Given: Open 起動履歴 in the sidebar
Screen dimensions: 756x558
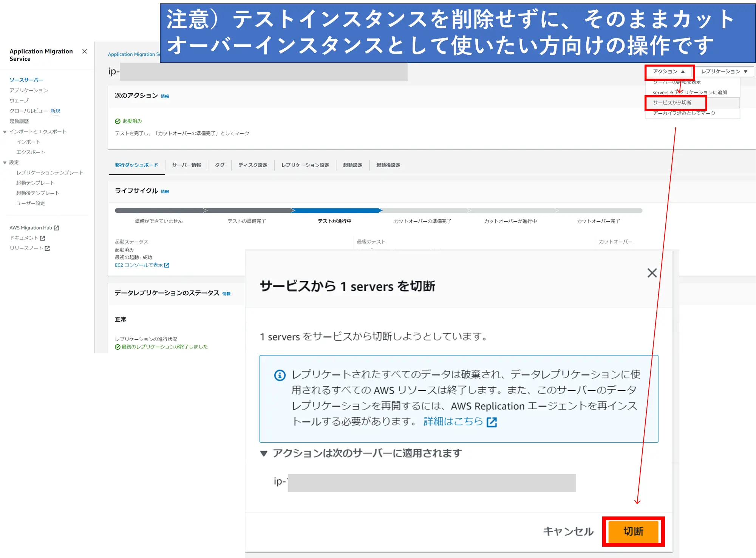Looking at the screenshot, I should 19,121.
